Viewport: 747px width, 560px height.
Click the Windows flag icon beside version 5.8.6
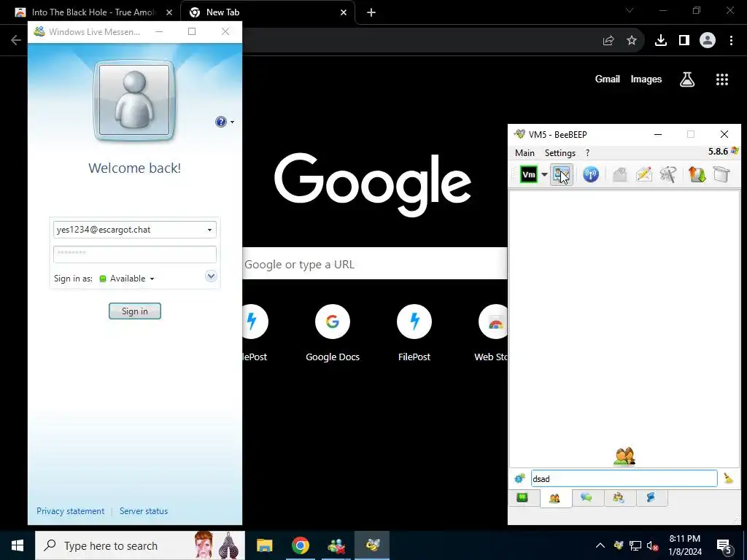(734, 151)
